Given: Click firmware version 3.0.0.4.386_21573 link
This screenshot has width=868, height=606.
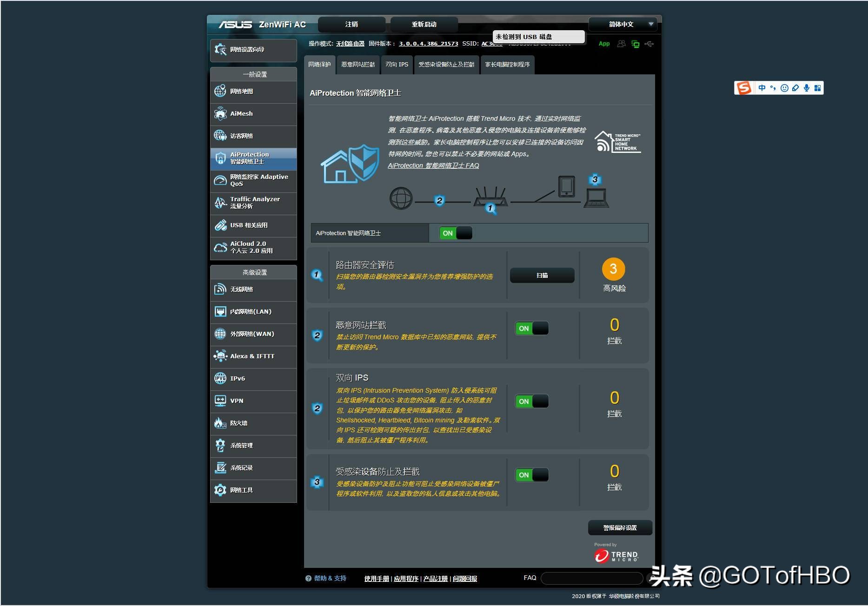Looking at the screenshot, I should coord(428,44).
